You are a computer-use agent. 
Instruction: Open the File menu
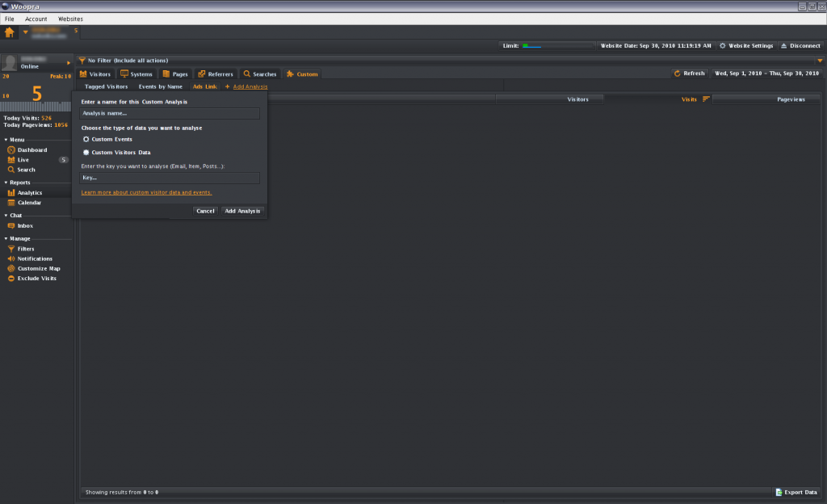pos(10,19)
